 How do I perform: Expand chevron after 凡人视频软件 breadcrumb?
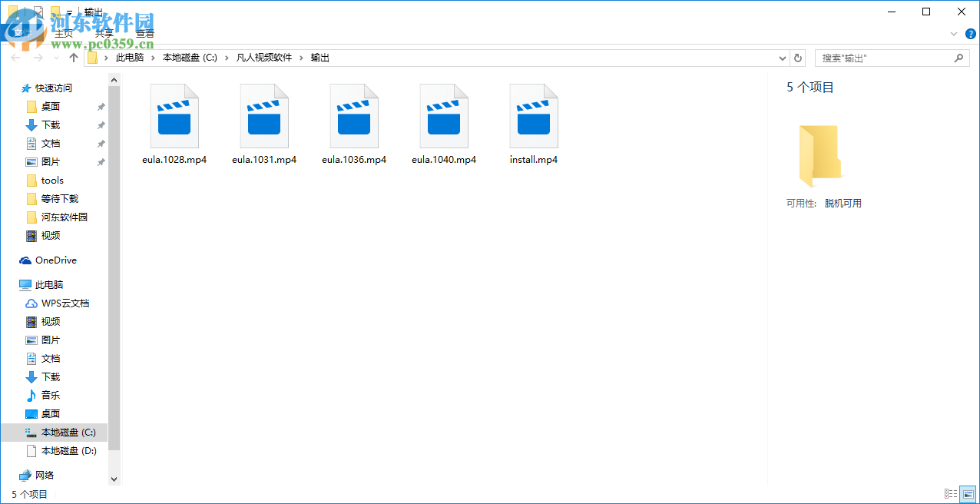pyautogui.click(x=302, y=58)
